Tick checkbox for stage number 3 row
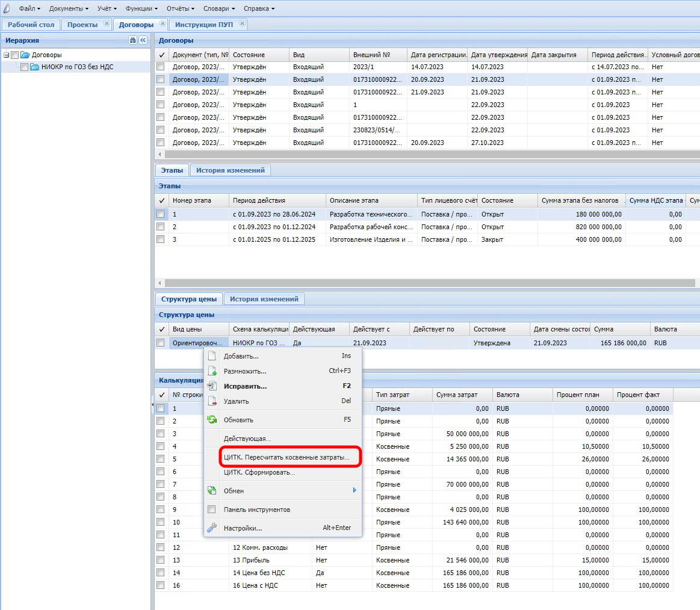This screenshot has height=610, width=700. [x=161, y=239]
